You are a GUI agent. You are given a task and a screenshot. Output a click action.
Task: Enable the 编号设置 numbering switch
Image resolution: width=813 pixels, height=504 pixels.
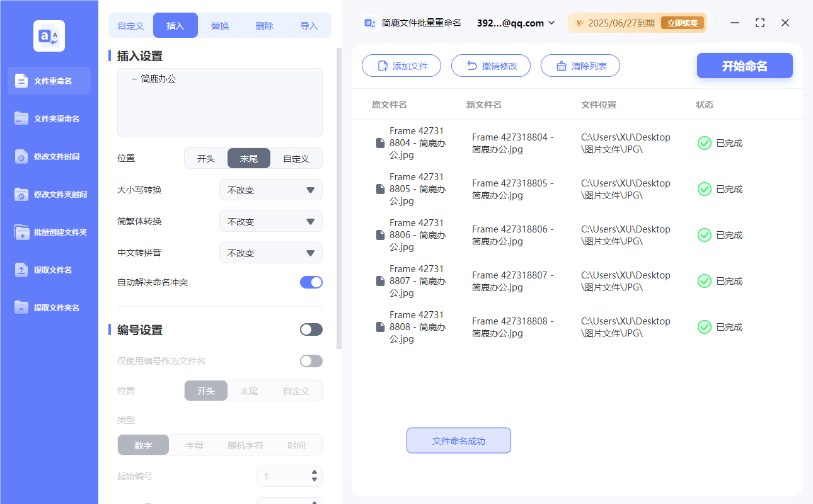pyautogui.click(x=311, y=329)
